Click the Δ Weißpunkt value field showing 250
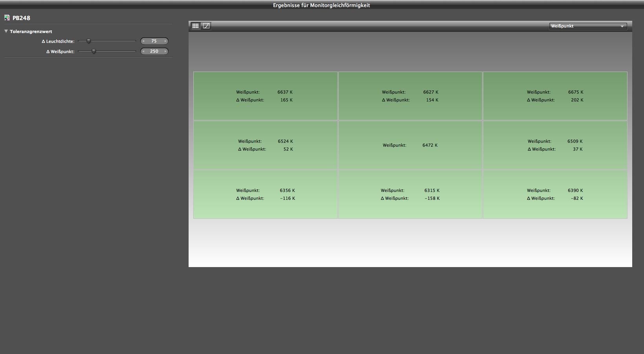 click(154, 52)
